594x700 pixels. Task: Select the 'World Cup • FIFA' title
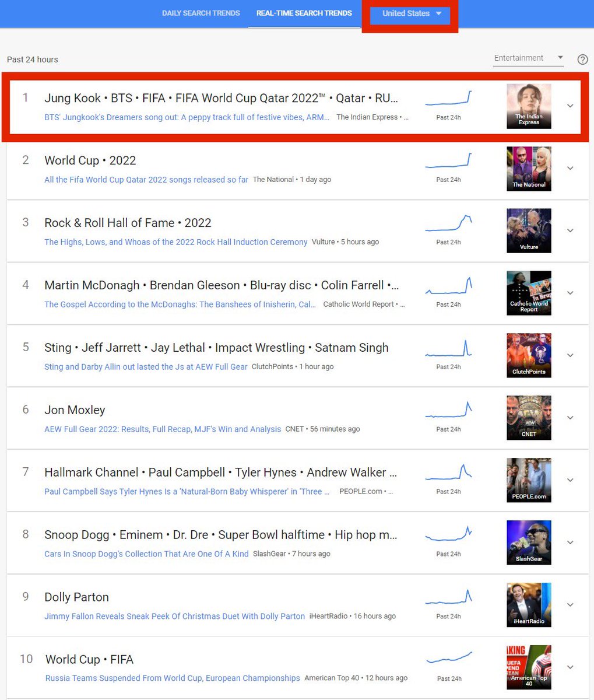90,660
